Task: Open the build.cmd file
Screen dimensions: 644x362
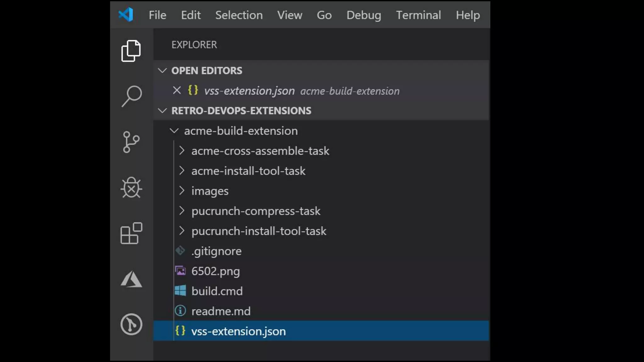Action: 217,291
